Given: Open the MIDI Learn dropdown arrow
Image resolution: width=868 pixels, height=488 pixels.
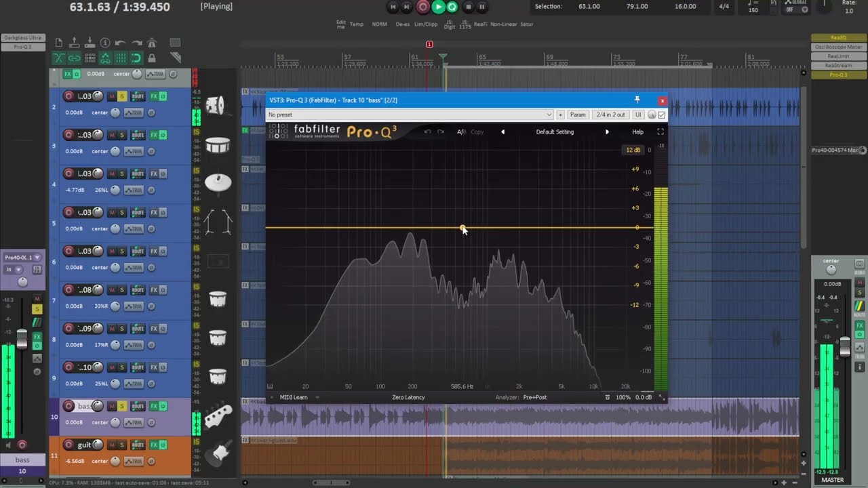Looking at the screenshot, I should point(317,397).
